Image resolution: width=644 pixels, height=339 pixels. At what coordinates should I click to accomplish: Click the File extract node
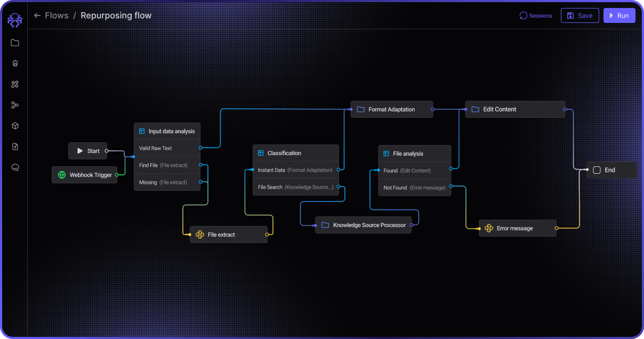coord(228,235)
